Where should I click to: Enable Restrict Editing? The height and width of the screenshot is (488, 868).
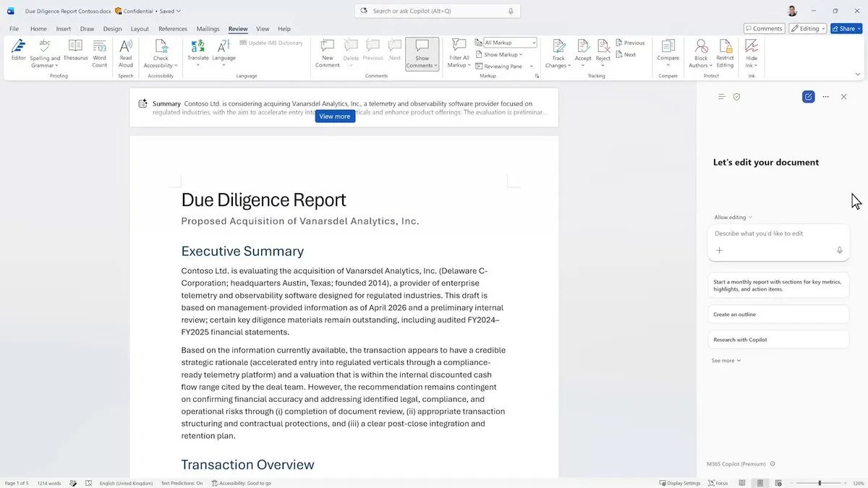click(725, 52)
